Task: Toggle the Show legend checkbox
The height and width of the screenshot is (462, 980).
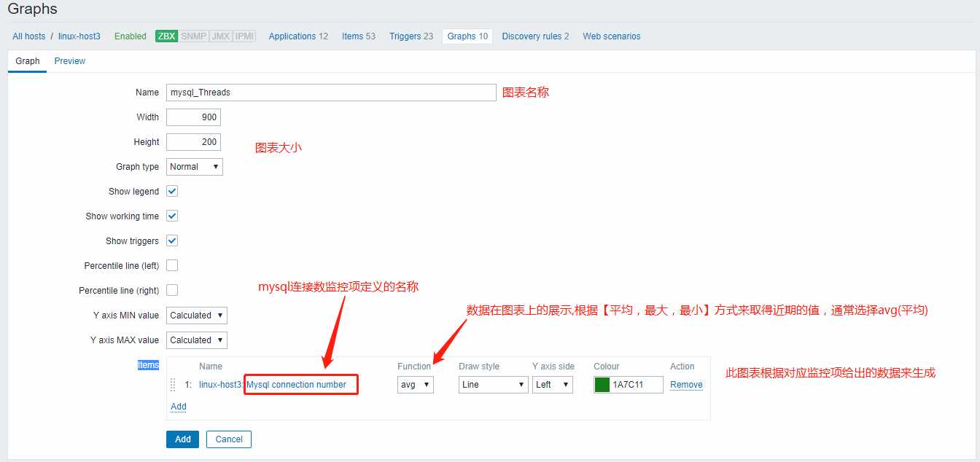Action: tap(172, 191)
